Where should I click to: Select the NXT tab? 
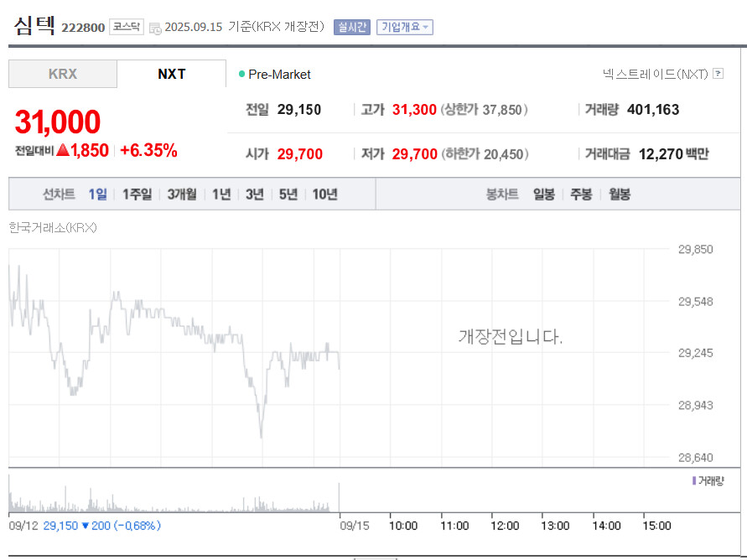[x=172, y=74]
